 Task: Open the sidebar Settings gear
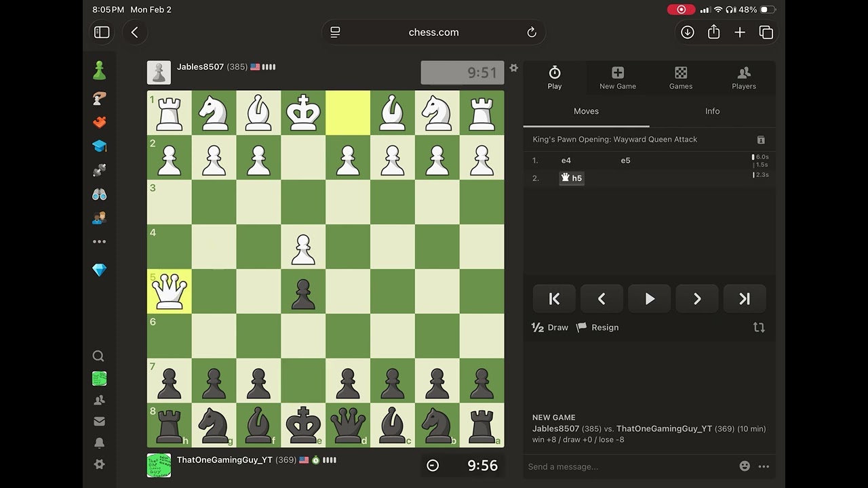pos(99,464)
